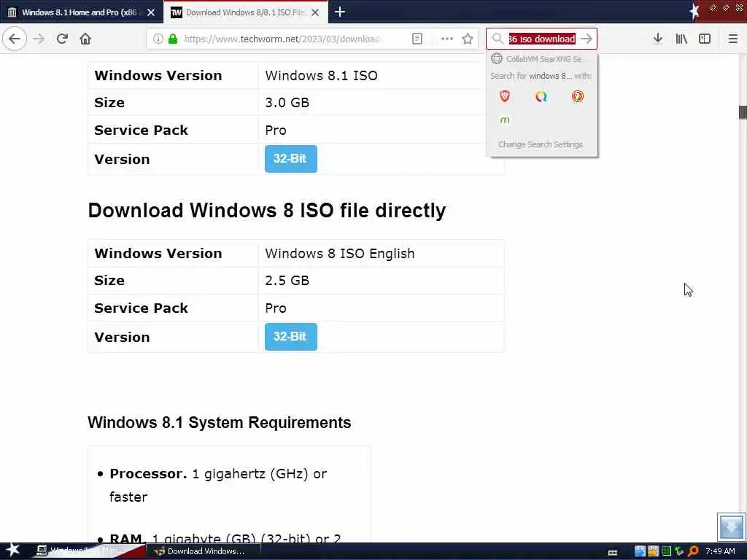Click the forward navigation arrow

coord(39,39)
